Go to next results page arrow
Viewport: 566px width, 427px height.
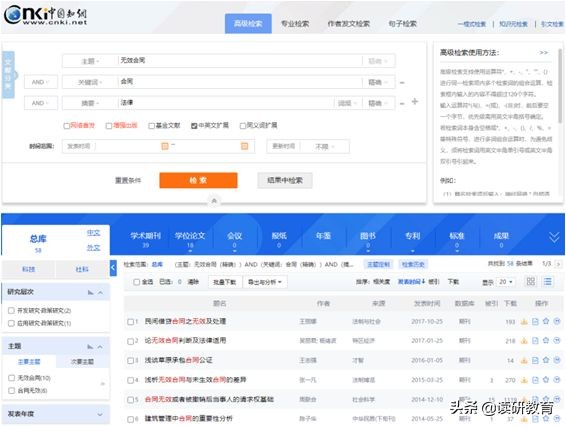click(x=558, y=264)
